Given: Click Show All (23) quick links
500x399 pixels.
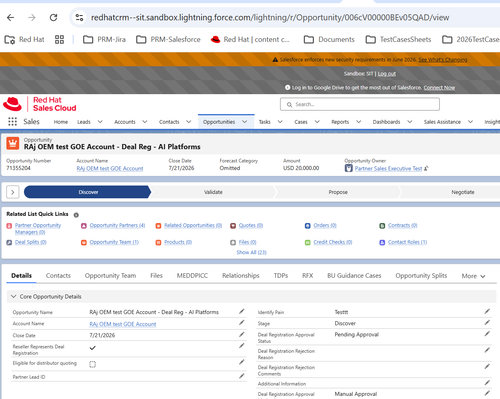Looking at the screenshot, I should click(252, 252).
